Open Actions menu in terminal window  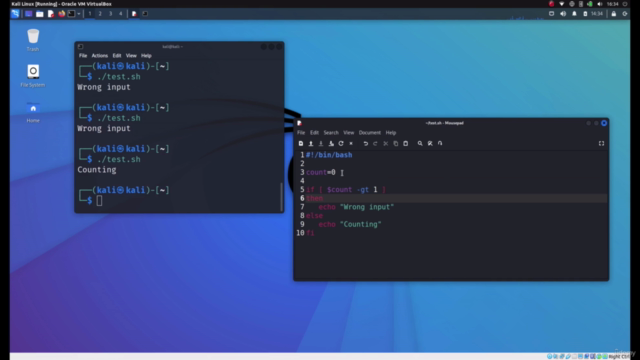click(x=100, y=56)
